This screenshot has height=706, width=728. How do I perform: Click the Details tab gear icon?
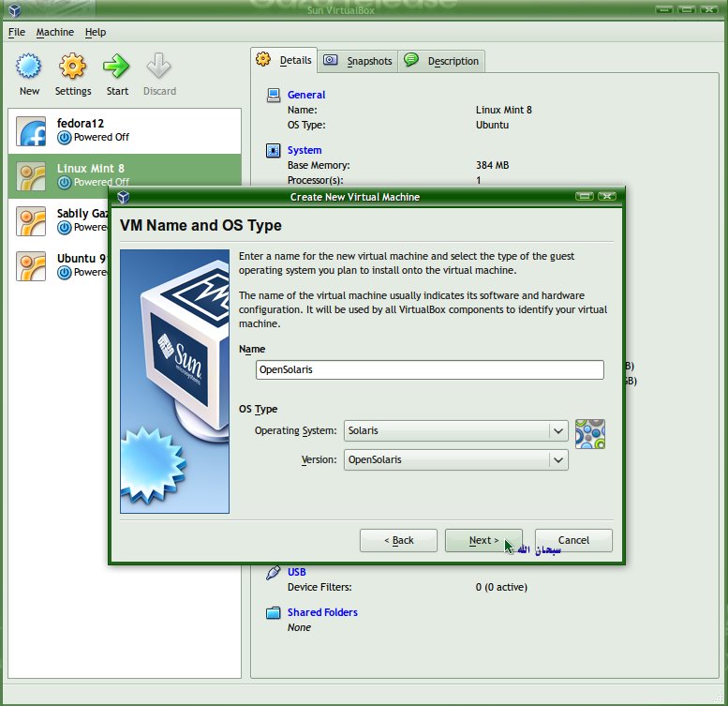(263, 59)
